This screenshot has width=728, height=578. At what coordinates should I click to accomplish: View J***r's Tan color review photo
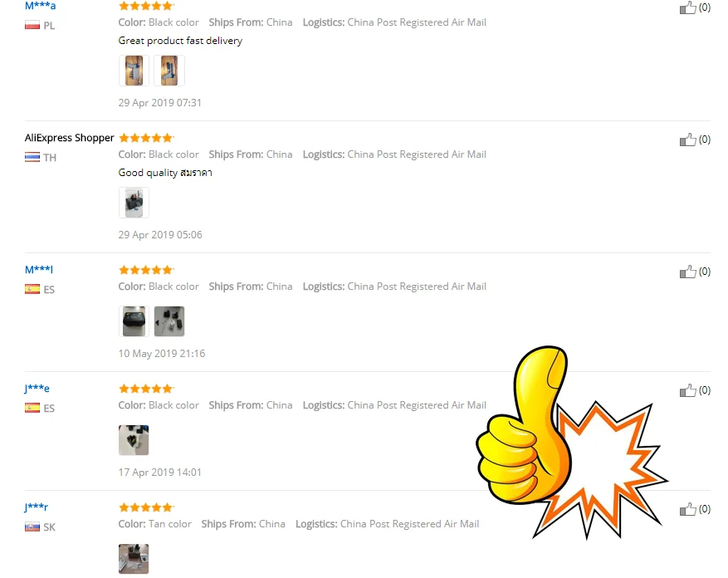[x=134, y=559]
